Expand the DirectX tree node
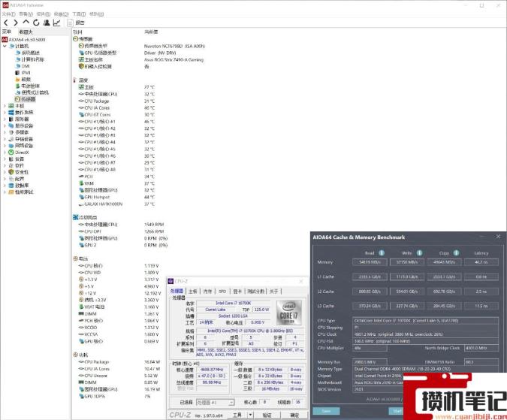This screenshot has width=507, height=420. (5, 153)
